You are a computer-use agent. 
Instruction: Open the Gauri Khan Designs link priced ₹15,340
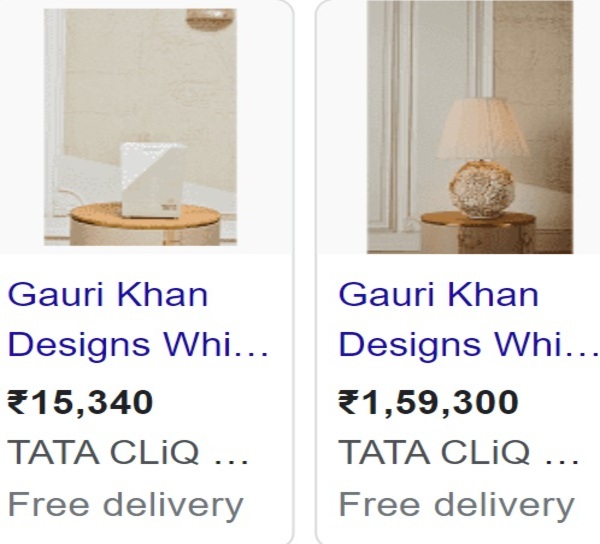pyautogui.click(x=138, y=319)
